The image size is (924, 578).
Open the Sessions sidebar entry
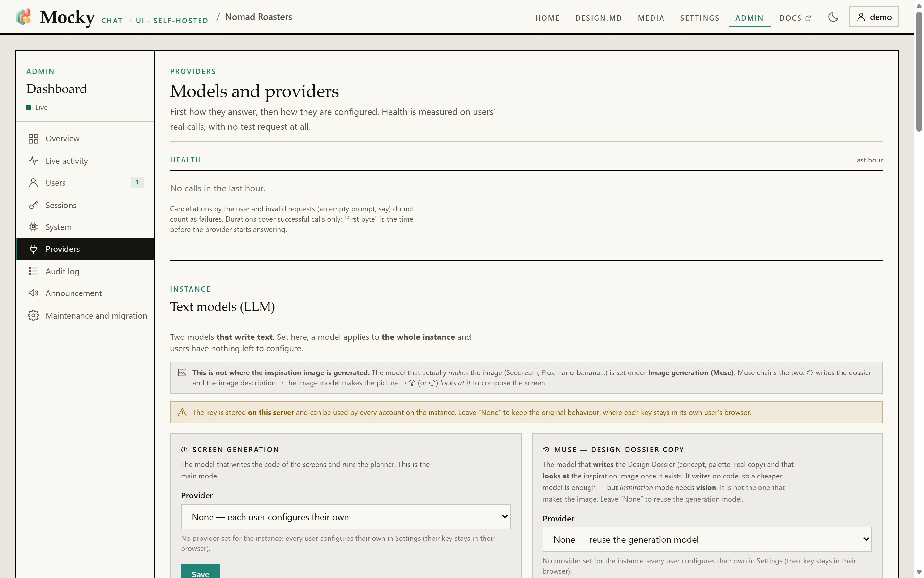[85, 205]
